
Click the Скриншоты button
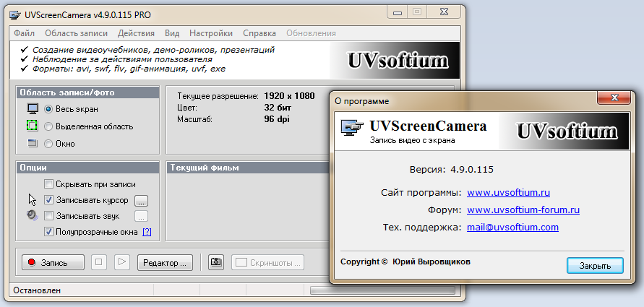tap(268, 262)
